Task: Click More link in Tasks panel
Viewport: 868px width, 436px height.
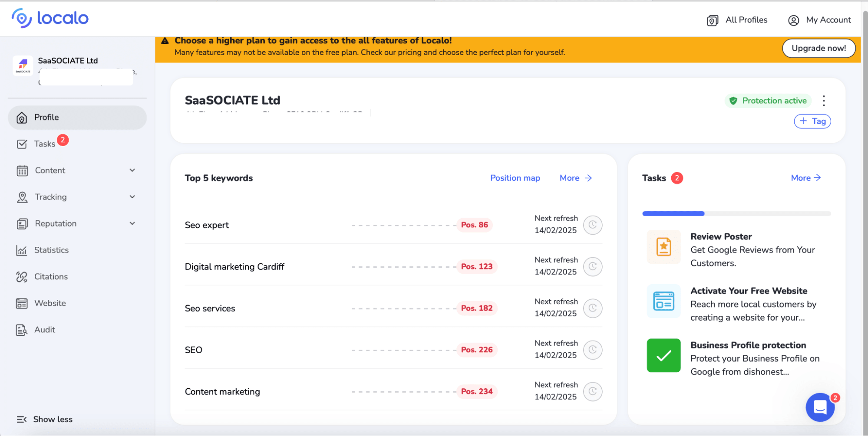Action: click(x=806, y=178)
